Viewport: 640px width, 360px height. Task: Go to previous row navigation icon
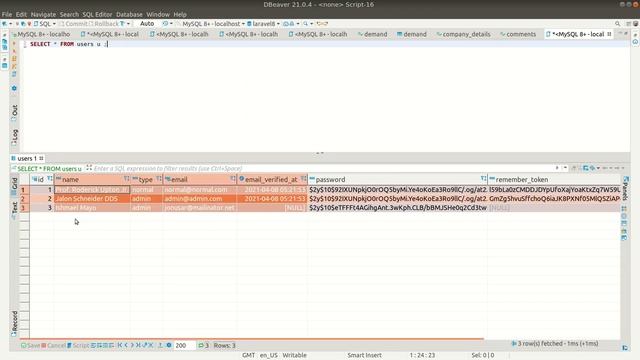[126, 345]
